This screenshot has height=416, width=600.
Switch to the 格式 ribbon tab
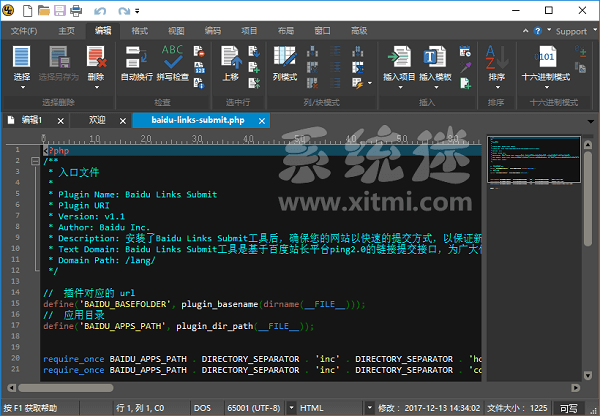tap(139, 31)
